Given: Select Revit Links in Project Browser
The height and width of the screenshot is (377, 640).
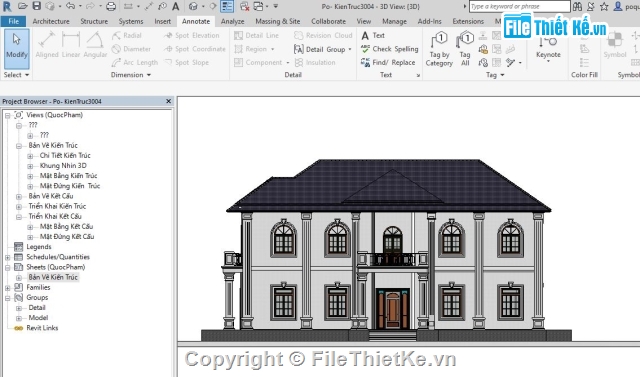Looking at the screenshot, I should (42, 328).
